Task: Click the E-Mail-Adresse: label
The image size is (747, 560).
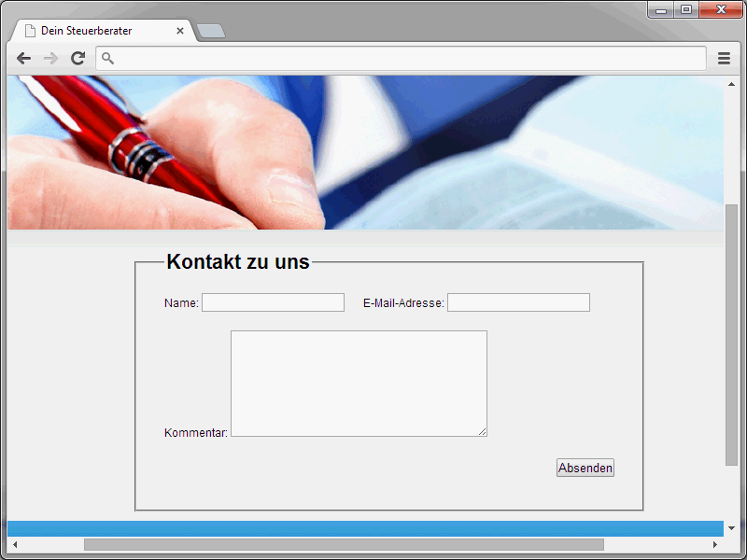Action: [403, 303]
